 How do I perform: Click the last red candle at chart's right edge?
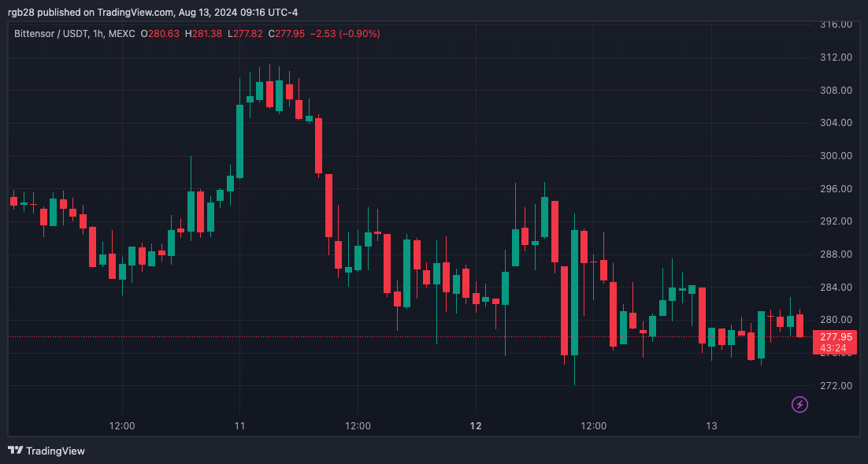coord(800,325)
